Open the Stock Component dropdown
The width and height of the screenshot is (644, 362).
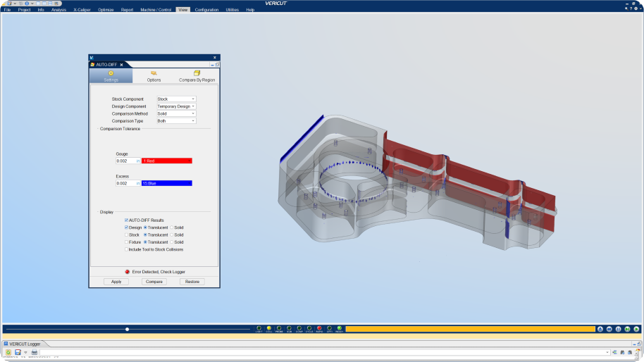176,99
